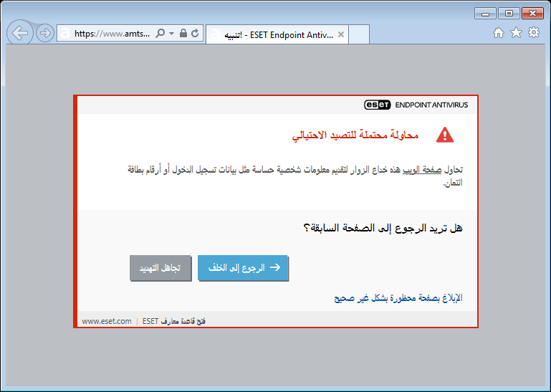Click the security lock icon
The image size is (551, 392).
coord(183,34)
